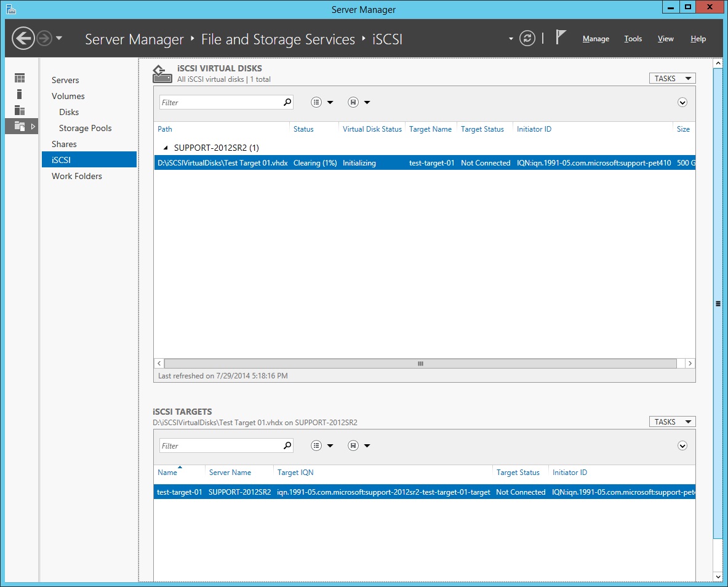The image size is (728, 587).
Task: Open the notifications flag icon
Action: (561, 38)
